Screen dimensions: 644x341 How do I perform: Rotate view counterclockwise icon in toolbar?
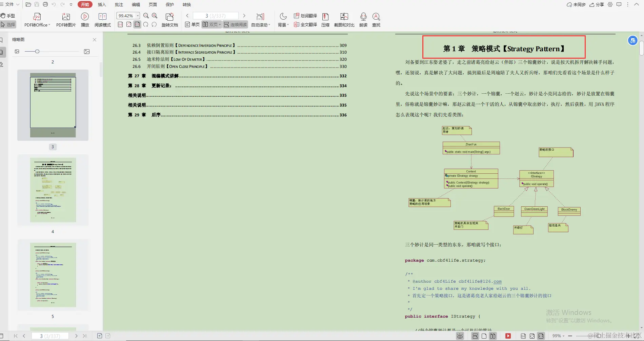pos(154,24)
